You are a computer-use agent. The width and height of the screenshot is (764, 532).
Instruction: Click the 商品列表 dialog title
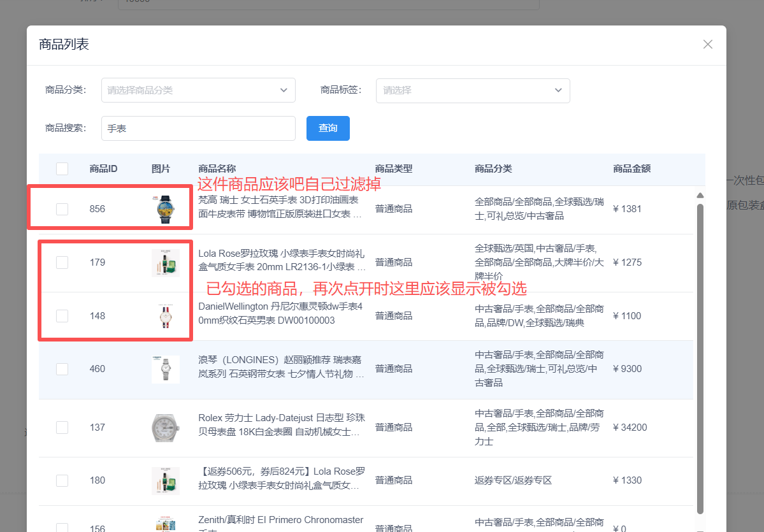click(x=64, y=45)
